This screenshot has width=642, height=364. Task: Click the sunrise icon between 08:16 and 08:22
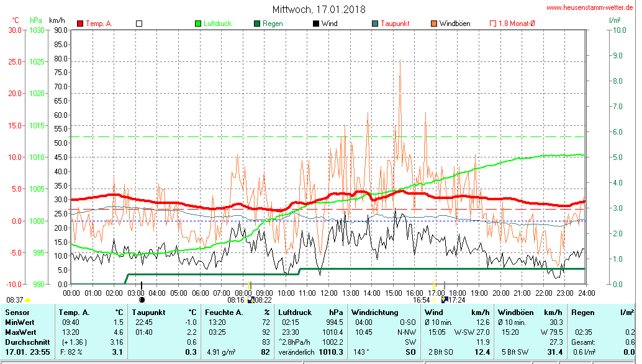point(250,300)
